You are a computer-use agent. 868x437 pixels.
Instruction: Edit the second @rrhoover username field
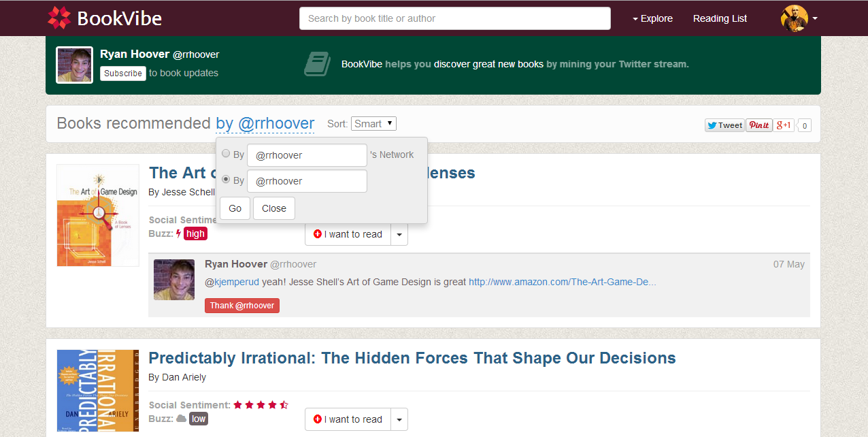307,181
